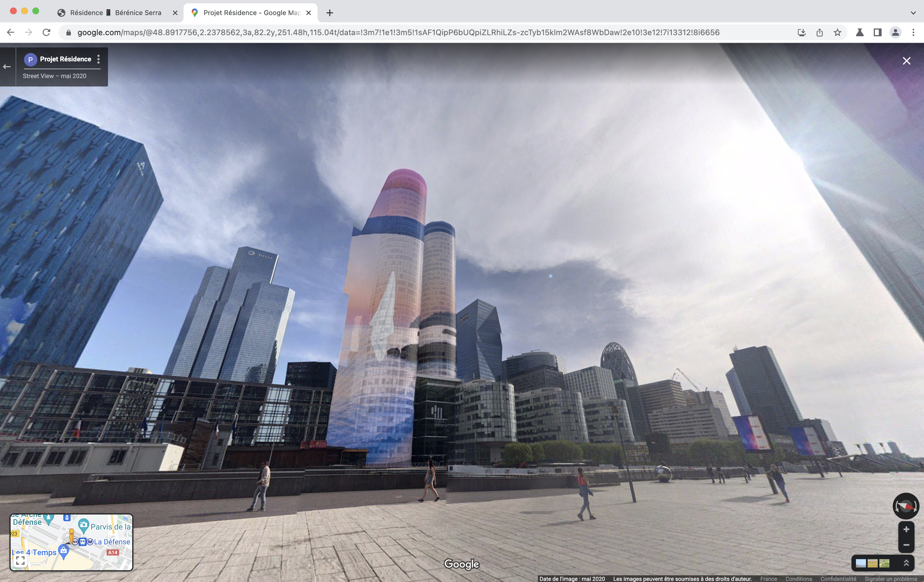Click the macOS green fullscreen window button
The width and height of the screenshot is (924, 582).
pos(36,11)
